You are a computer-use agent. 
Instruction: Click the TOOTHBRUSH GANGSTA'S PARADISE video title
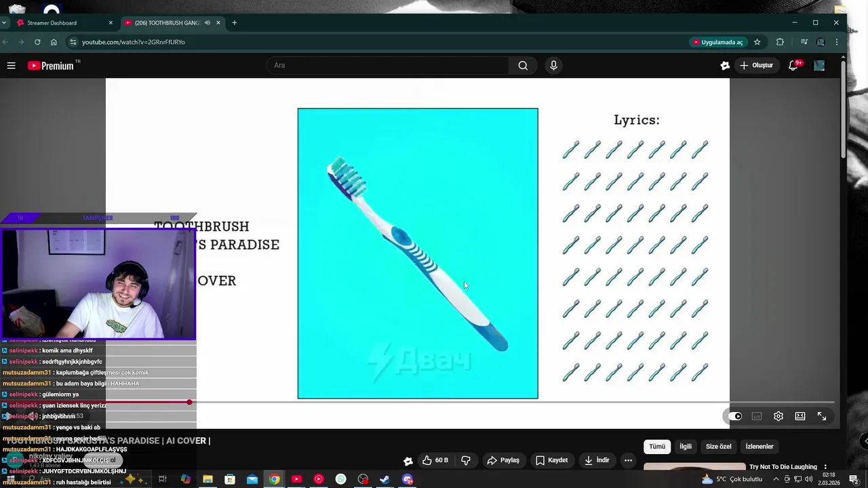[108, 441]
